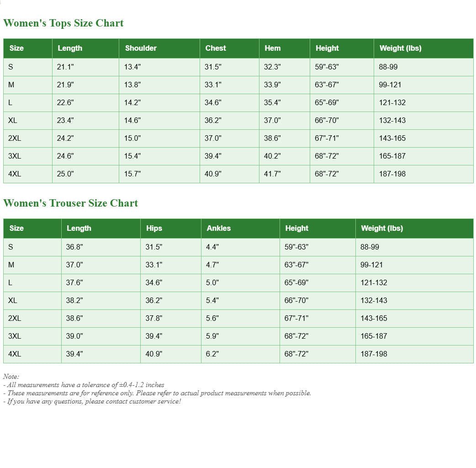Image resolution: width=476 pixels, height=468 pixels.
Task: Click the Shoulder column header in tops table
Action: [x=141, y=48]
